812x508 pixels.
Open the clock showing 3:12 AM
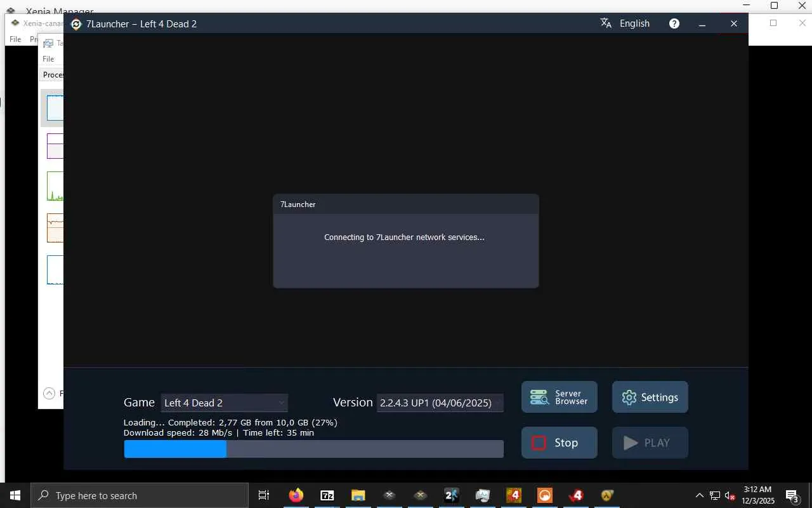pyautogui.click(x=758, y=495)
